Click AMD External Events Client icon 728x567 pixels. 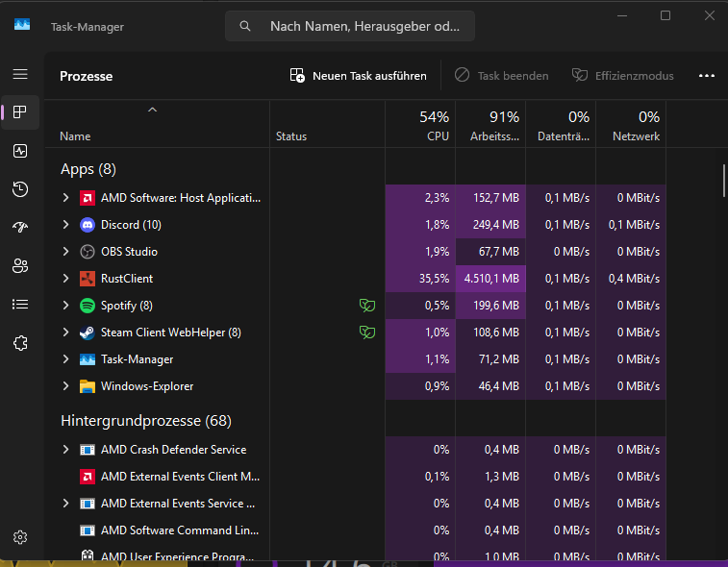tap(88, 477)
